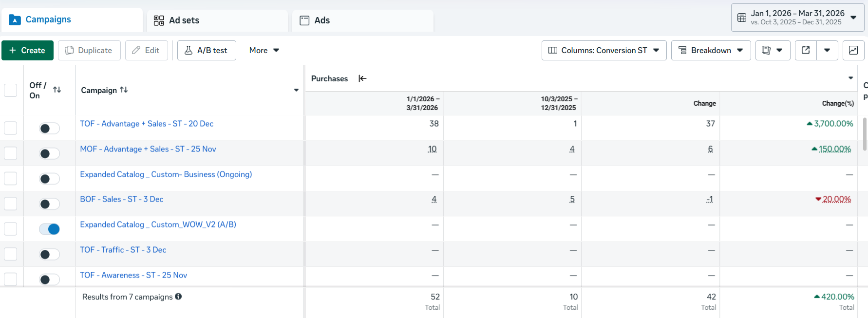Enable the TOF Advantage Sales campaign toggle

point(49,128)
